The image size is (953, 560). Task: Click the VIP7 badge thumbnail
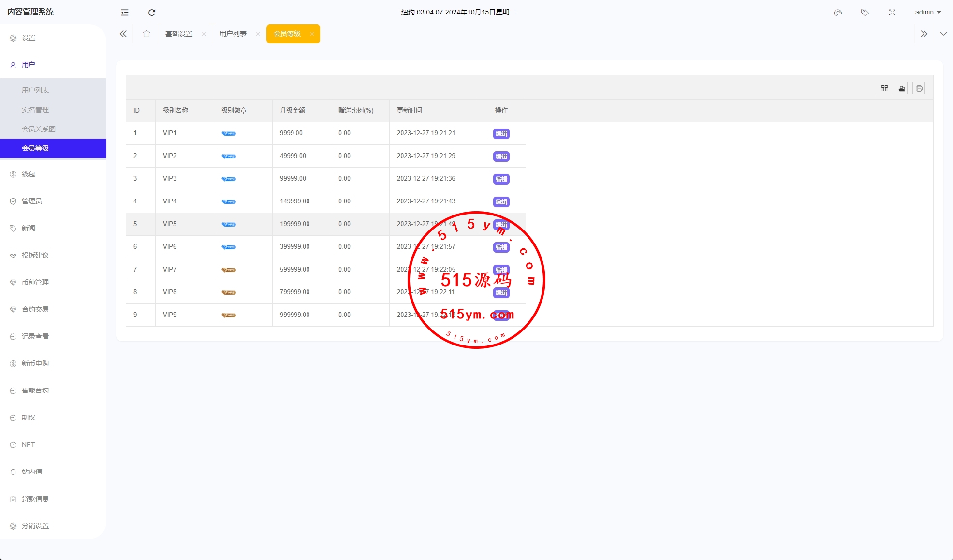[x=229, y=270]
